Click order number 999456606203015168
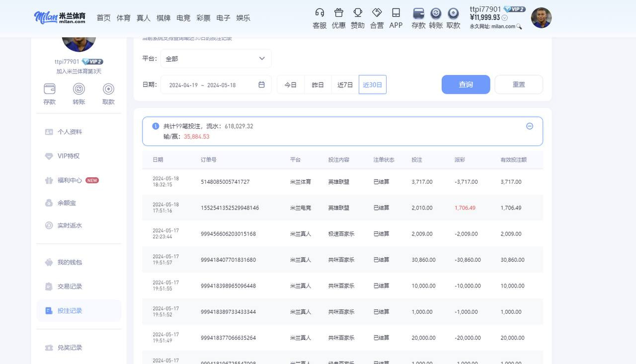636x364 pixels. click(x=228, y=234)
